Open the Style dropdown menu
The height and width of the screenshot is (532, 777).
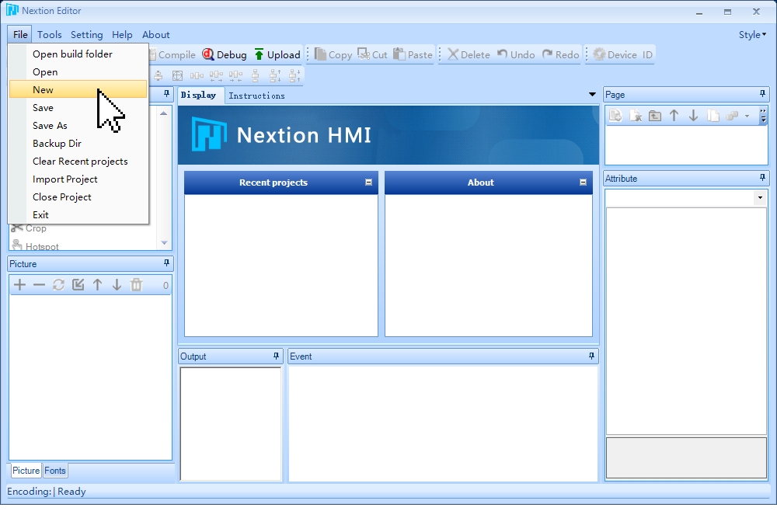click(x=752, y=35)
